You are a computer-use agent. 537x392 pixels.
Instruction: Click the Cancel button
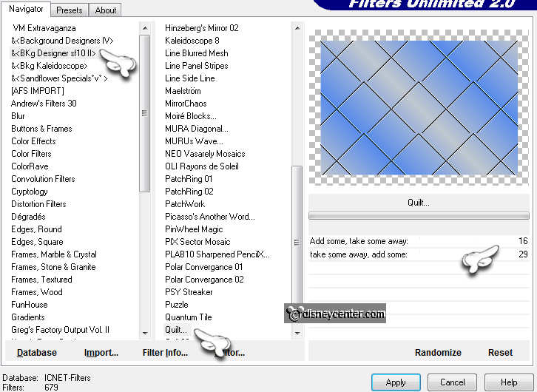pos(452,382)
